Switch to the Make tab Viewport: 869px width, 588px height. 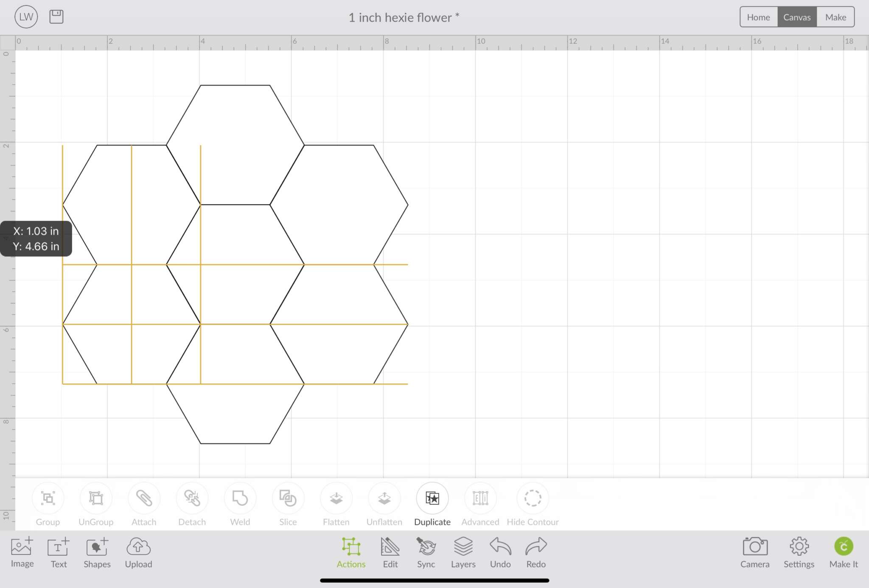(835, 17)
